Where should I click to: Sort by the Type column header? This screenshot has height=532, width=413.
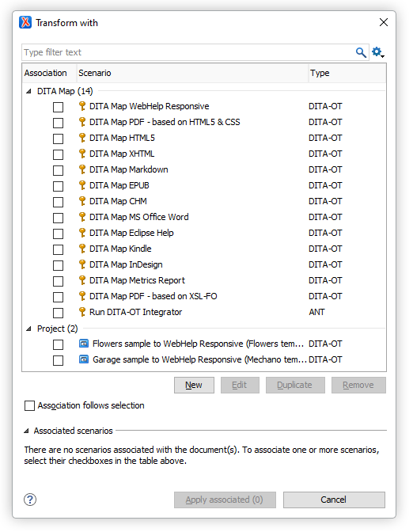[347, 73]
